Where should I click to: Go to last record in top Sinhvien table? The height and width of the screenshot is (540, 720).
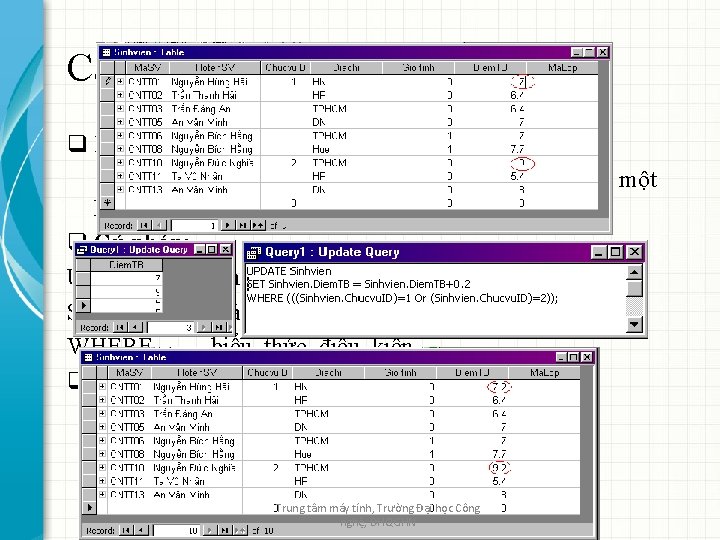coord(242,225)
